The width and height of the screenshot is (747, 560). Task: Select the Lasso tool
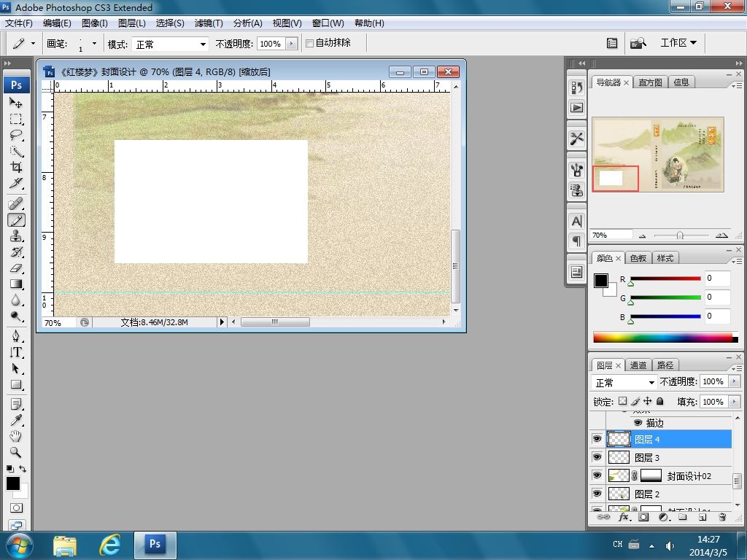pyautogui.click(x=16, y=135)
